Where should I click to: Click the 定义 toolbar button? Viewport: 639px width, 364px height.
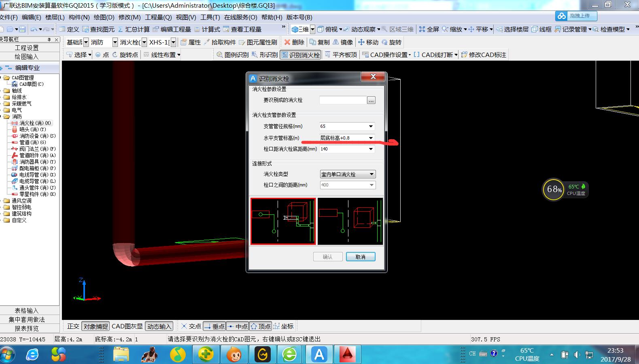tap(69, 29)
